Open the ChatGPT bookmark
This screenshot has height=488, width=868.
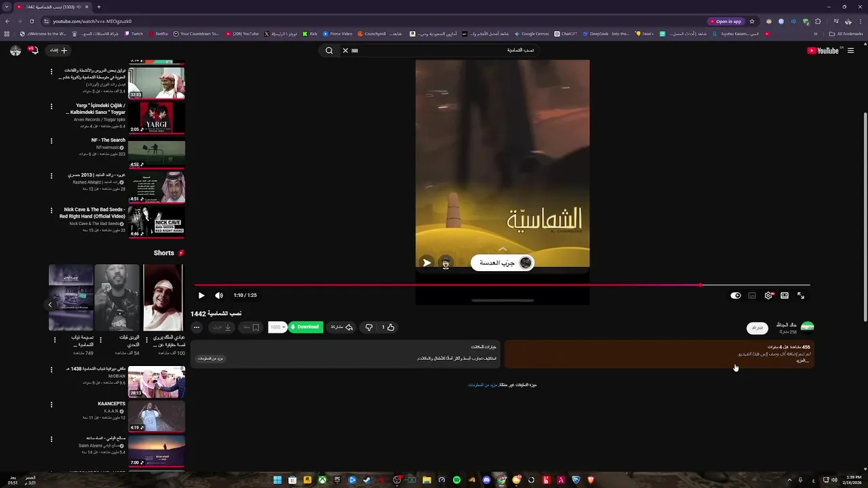click(566, 33)
